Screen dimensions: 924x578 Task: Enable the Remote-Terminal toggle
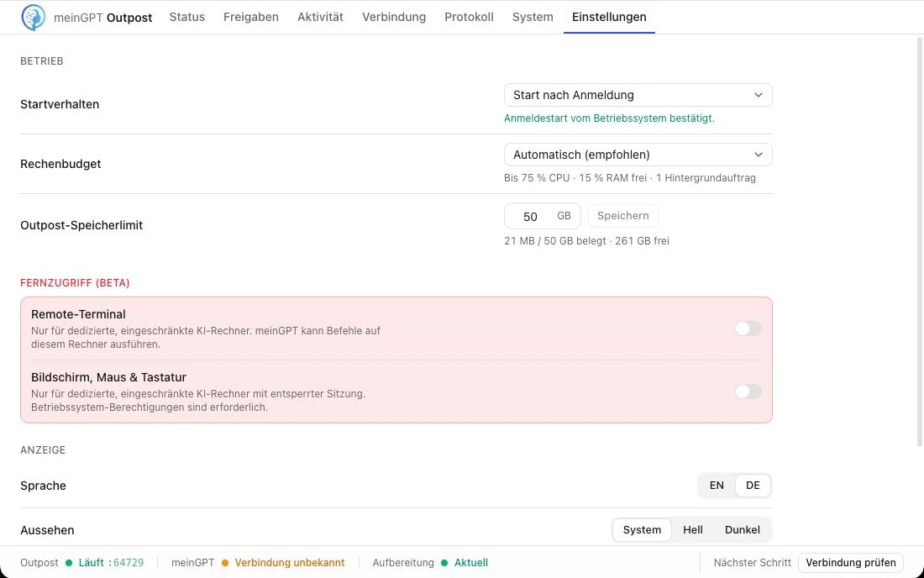[x=748, y=328]
